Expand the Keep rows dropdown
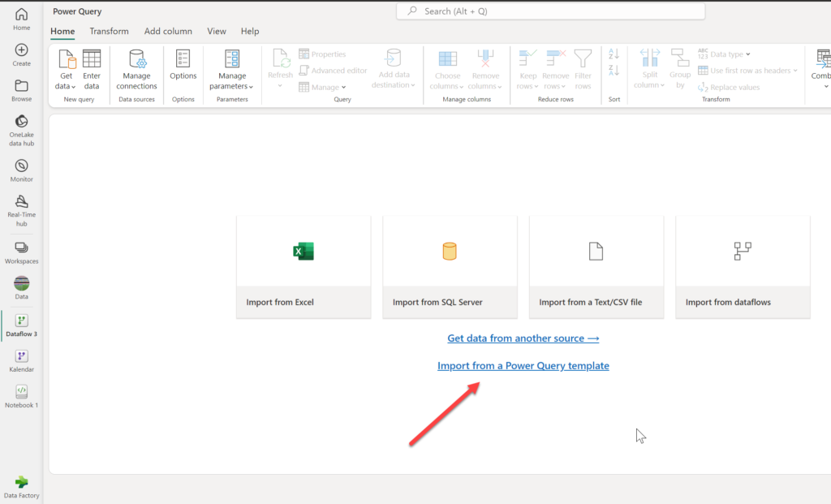This screenshot has height=504, width=831. pos(536,87)
